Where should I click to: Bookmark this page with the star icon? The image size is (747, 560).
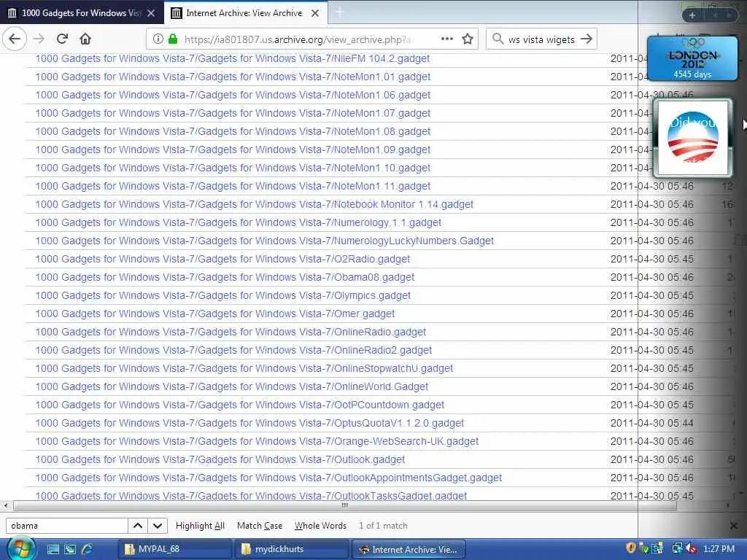[468, 39]
